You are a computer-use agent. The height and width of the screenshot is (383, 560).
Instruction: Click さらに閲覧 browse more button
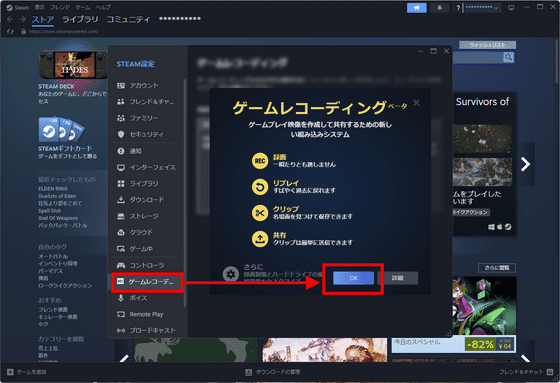click(x=497, y=268)
